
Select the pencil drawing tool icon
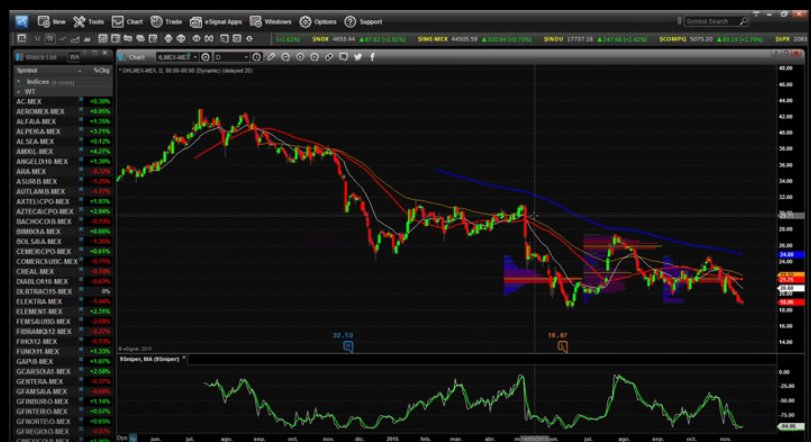click(x=271, y=57)
